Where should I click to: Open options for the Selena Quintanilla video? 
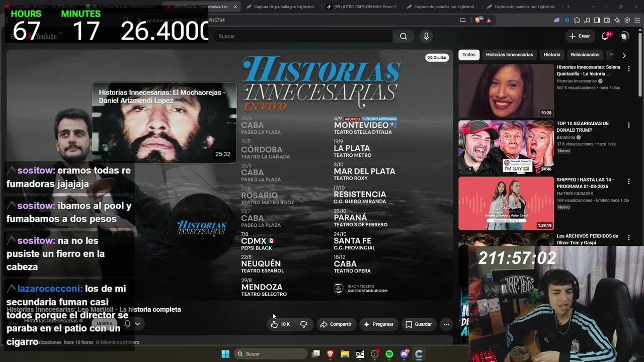[x=628, y=69]
